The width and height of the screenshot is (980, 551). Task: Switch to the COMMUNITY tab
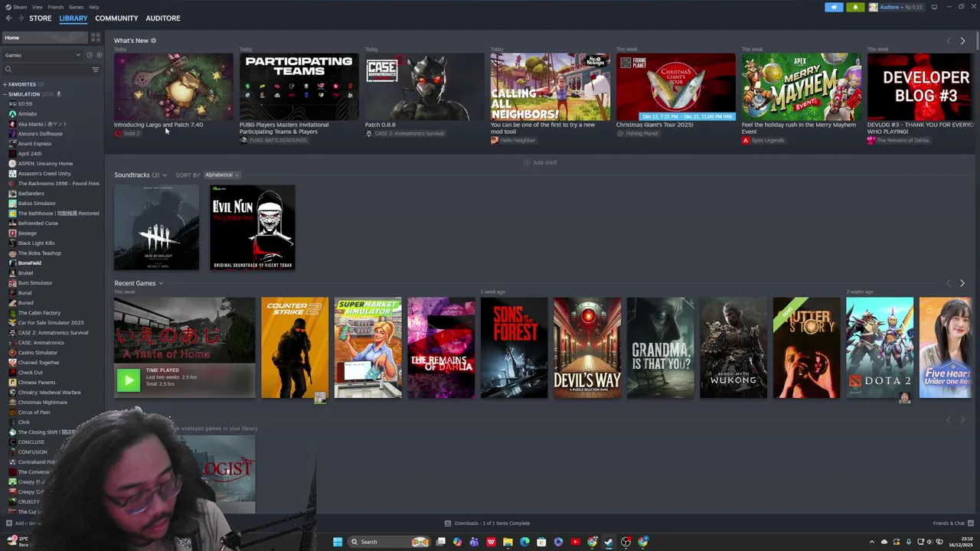pos(116,18)
